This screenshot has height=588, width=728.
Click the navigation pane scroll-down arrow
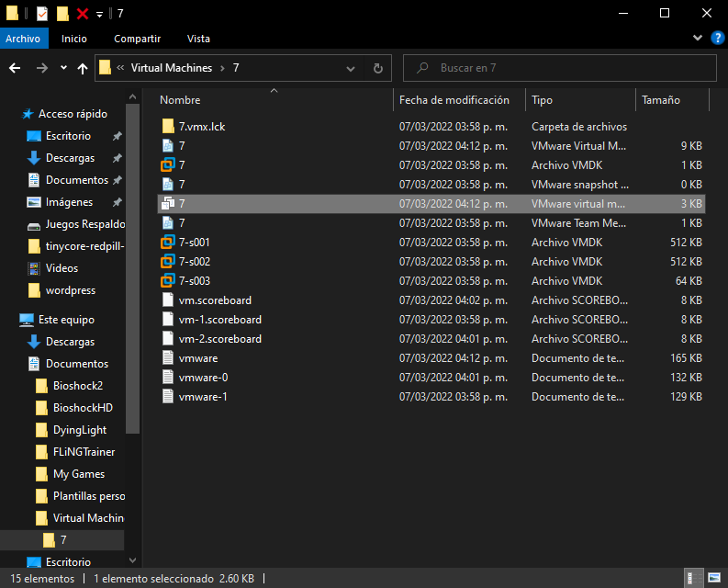click(132, 560)
